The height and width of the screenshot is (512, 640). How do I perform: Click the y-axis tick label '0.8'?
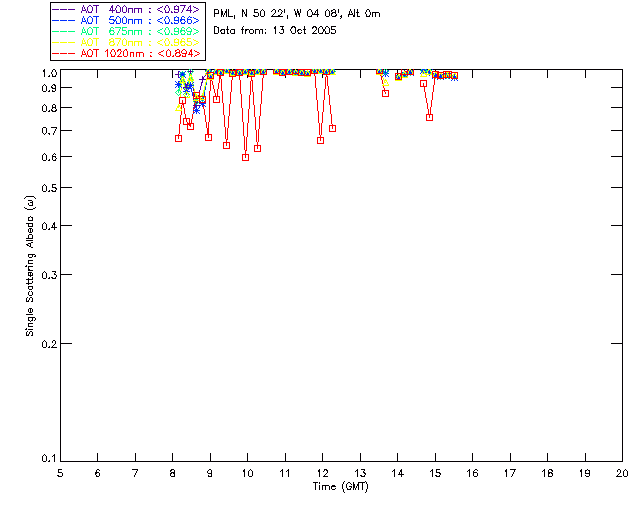tap(49, 108)
